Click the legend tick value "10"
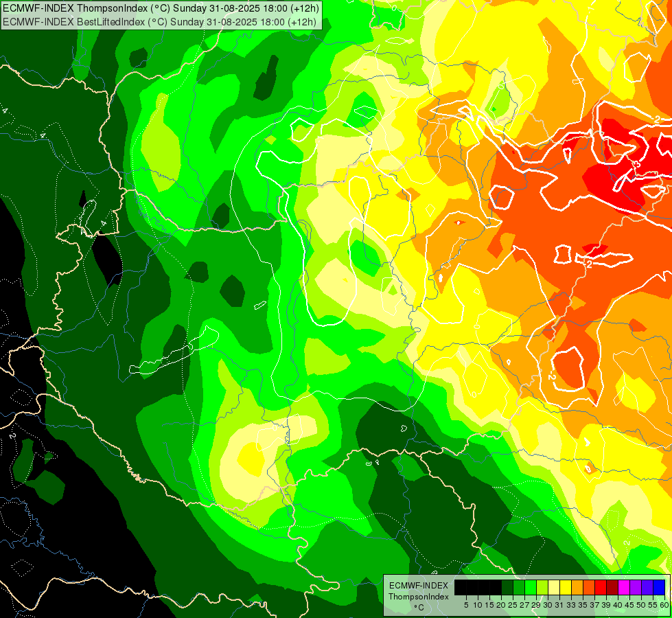The image size is (672, 618). [478, 605]
